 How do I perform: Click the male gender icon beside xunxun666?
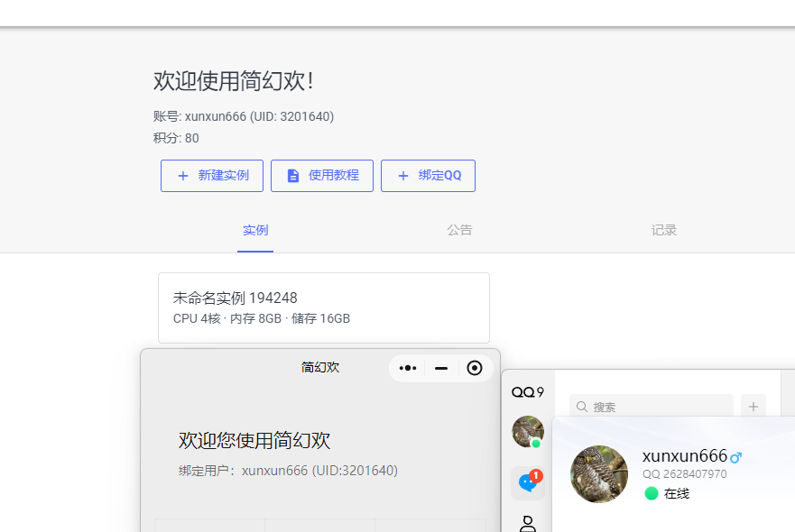coord(735,457)
